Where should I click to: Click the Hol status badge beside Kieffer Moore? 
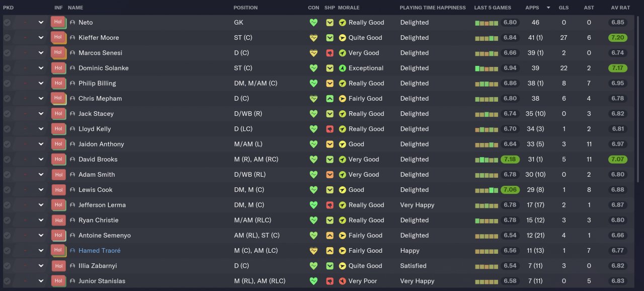pyautogui.click(x=58, y=38)
